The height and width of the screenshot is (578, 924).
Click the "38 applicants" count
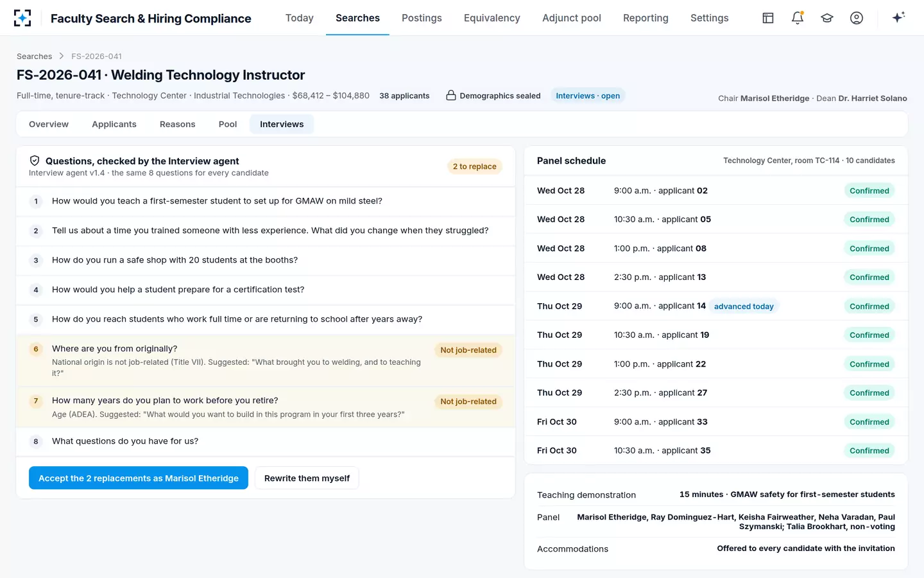404,96
